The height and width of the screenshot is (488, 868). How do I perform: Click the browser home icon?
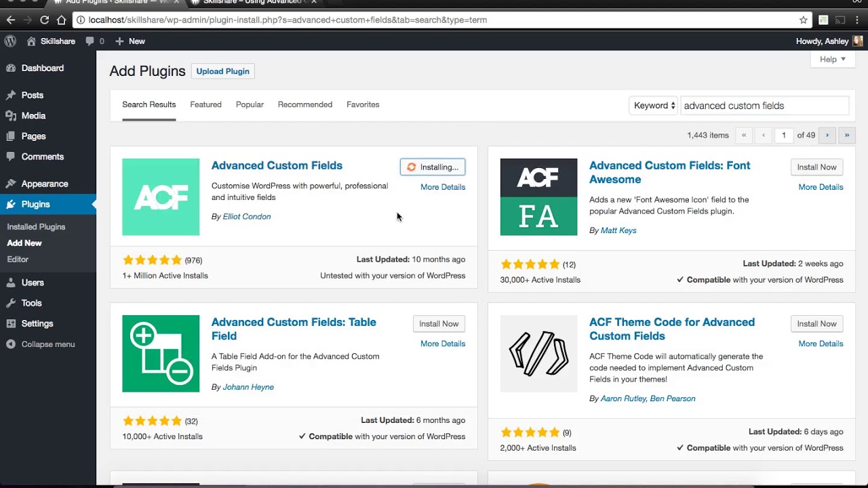click(62, 20)
